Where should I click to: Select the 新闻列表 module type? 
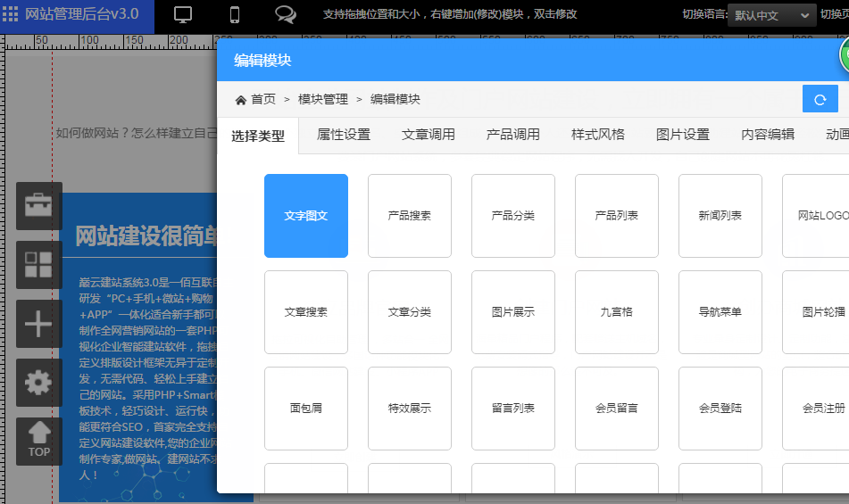click(x=720, y=216)
